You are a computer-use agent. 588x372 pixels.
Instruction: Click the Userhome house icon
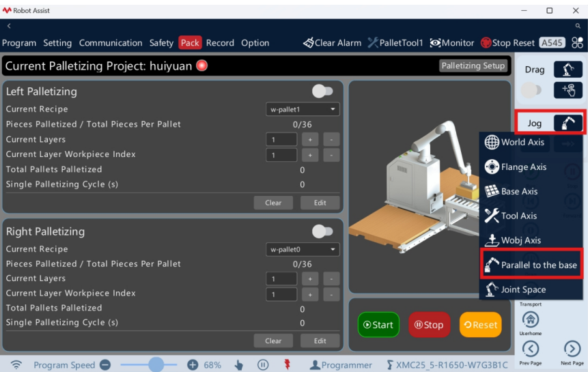pyautogui.click(x=530, y=319)
